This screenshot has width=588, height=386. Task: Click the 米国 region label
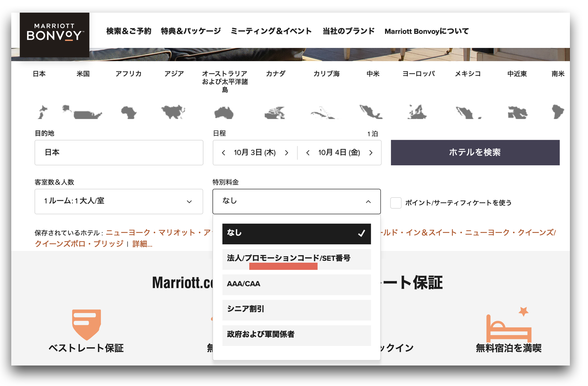point(83,74)
